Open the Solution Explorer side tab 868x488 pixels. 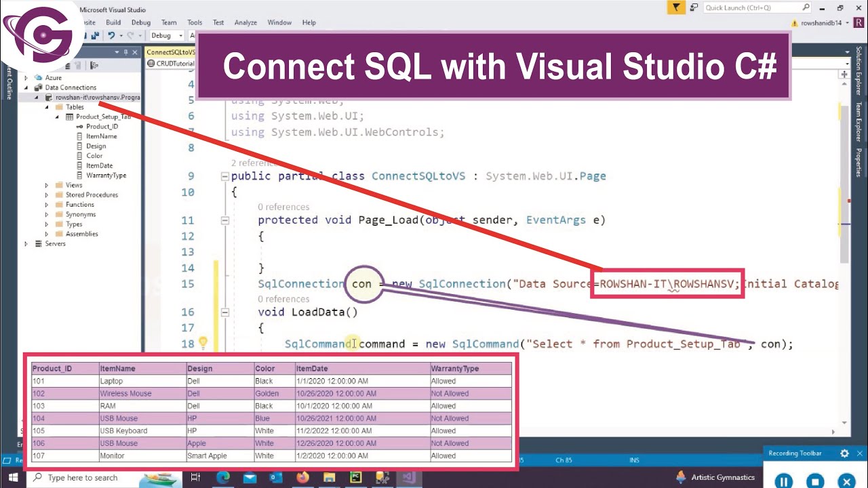[859, 70]
